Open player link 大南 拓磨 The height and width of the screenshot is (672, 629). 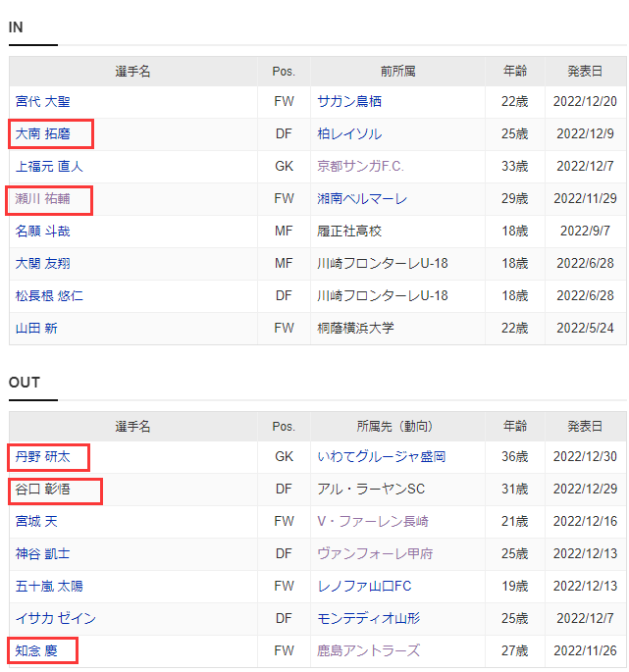point(42,133)
